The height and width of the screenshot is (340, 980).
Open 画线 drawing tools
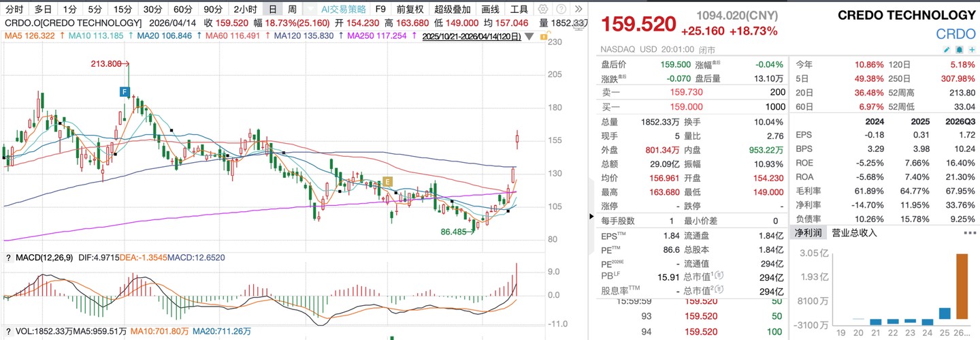point(490,10)
